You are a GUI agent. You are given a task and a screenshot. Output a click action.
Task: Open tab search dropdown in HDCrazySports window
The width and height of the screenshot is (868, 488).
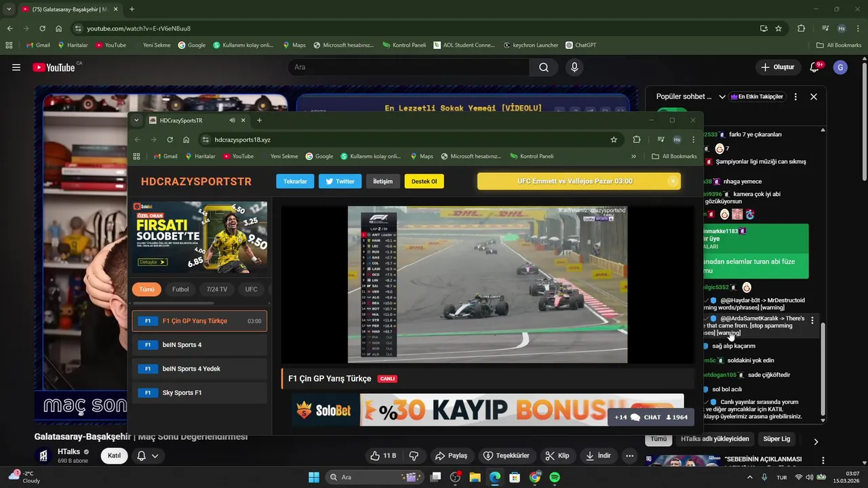coord(136,121)
